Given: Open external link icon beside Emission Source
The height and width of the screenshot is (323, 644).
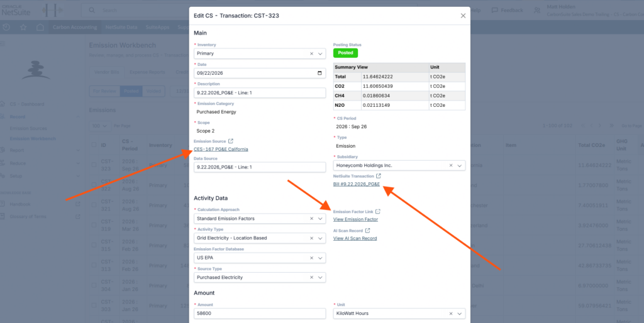Looking at the screenshot, I should pos(230,141).
